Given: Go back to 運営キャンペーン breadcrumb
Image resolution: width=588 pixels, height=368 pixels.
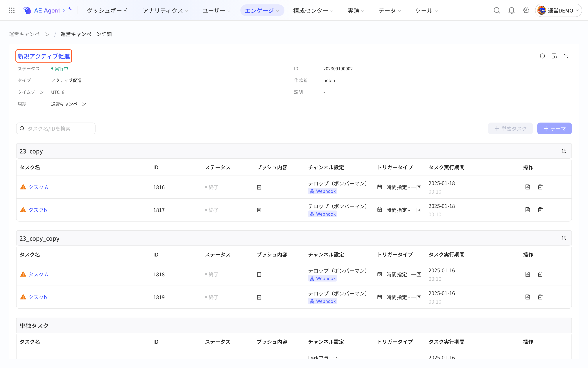Looking at the screenshot, I should point(29,34).
